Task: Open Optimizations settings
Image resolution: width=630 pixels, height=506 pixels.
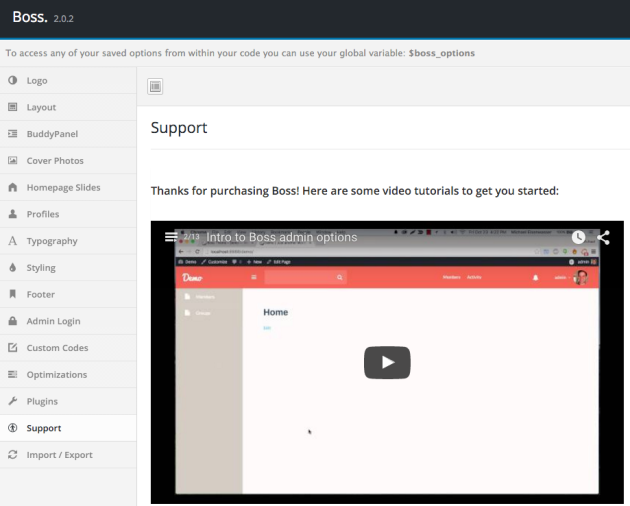Action: tap(68, 374)
